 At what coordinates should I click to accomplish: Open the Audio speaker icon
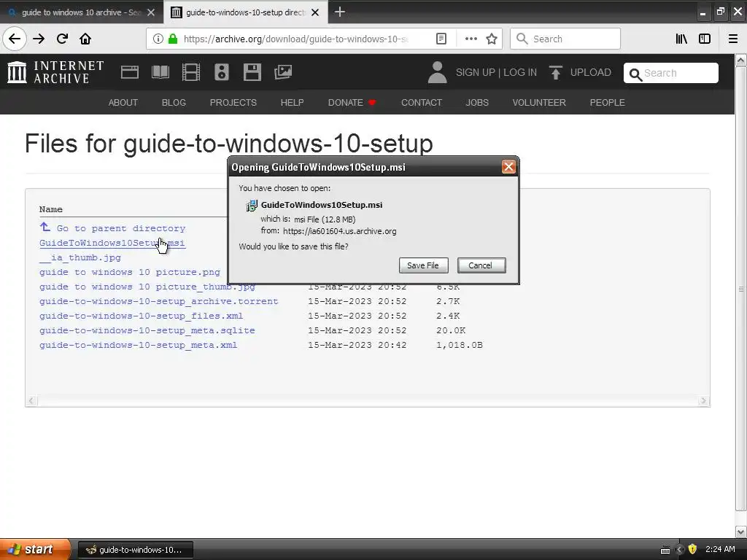click(x=222, y=72)
